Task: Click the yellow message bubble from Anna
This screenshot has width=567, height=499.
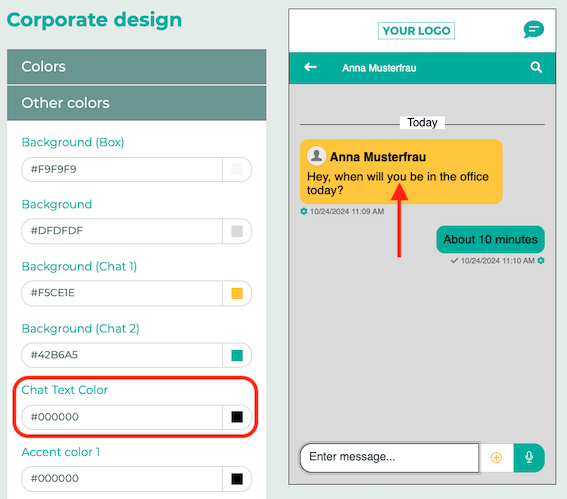Action: (401, 172)
